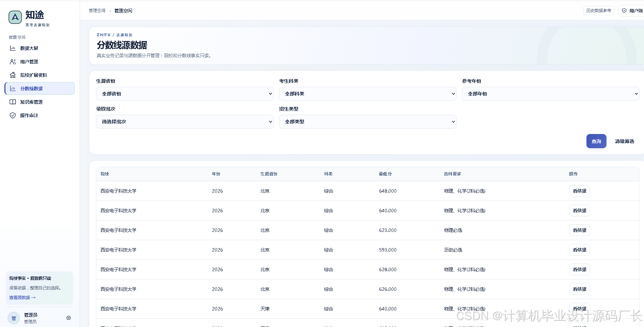Go to 管理空间 breadcrumb link
This screenshot has height=327, width=644.
click(x=97, y=11)
